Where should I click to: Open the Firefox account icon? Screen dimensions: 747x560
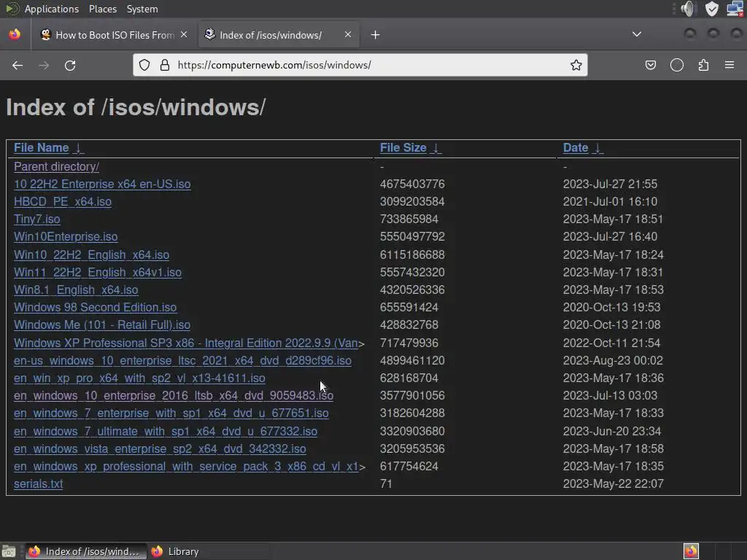pyautogui.click(x=676, y=65)
